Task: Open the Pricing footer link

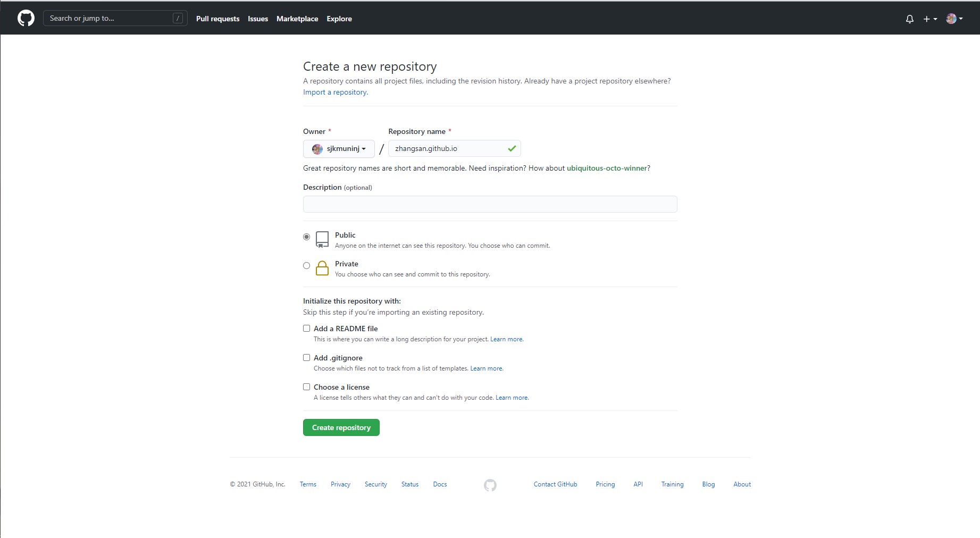Action: [x=605, y=484]
